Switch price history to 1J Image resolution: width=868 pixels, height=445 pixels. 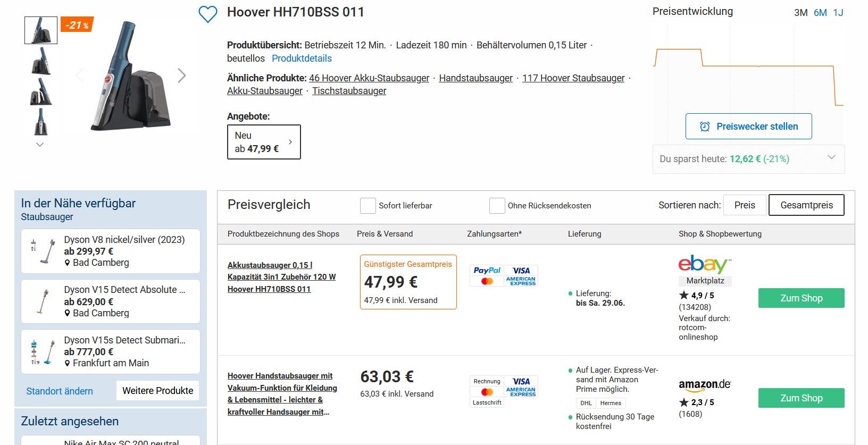click(x=838, y=13)
